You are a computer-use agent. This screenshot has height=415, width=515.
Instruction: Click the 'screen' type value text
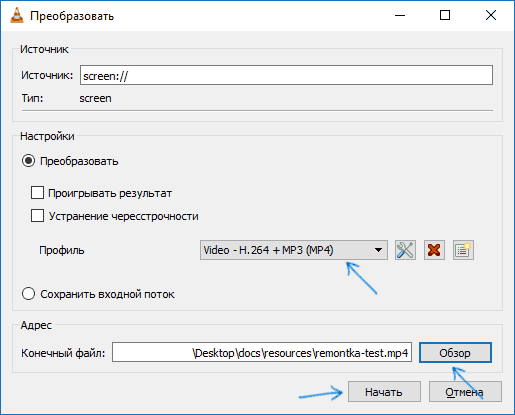pos(95,99)
